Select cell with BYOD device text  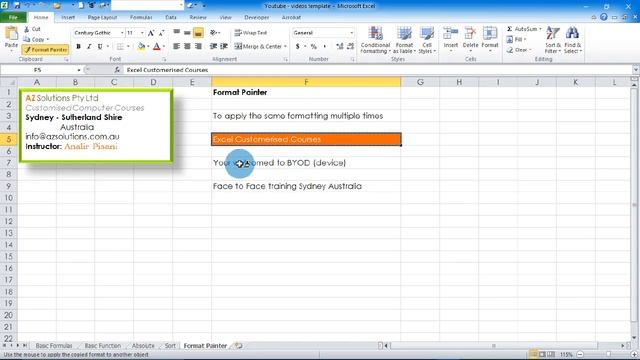306,163
